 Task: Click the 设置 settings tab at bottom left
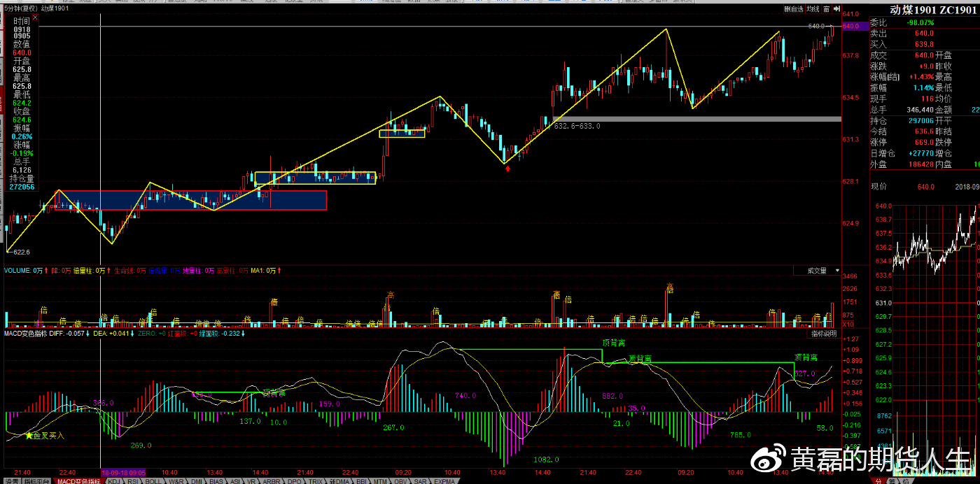[10, 481]
